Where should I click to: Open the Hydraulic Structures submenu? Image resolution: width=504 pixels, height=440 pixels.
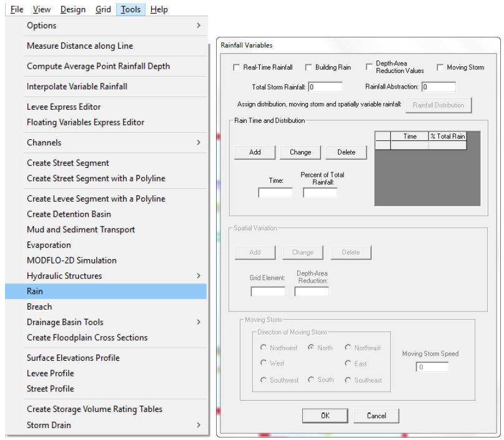click(x=199, y=276)
